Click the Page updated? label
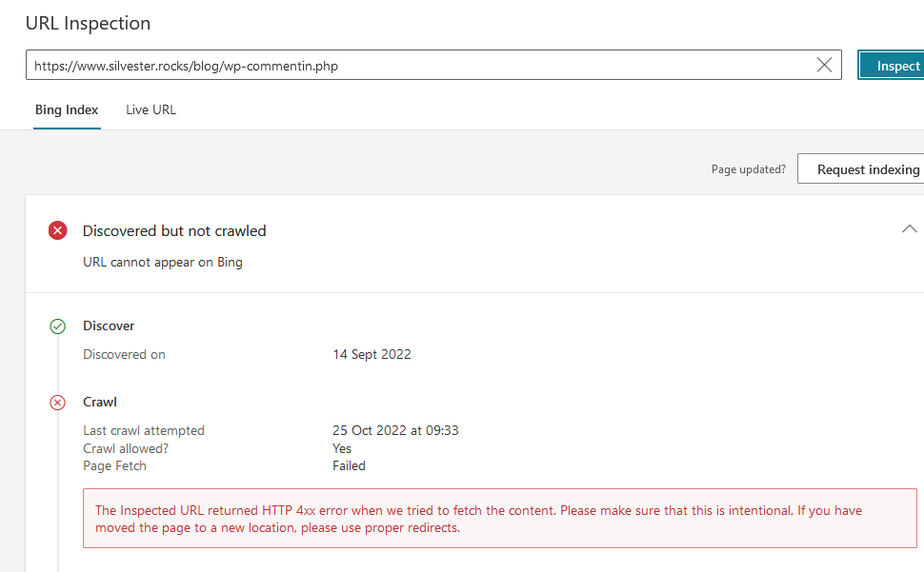This screenshot has width=924, height=572. tap(748, 169)
